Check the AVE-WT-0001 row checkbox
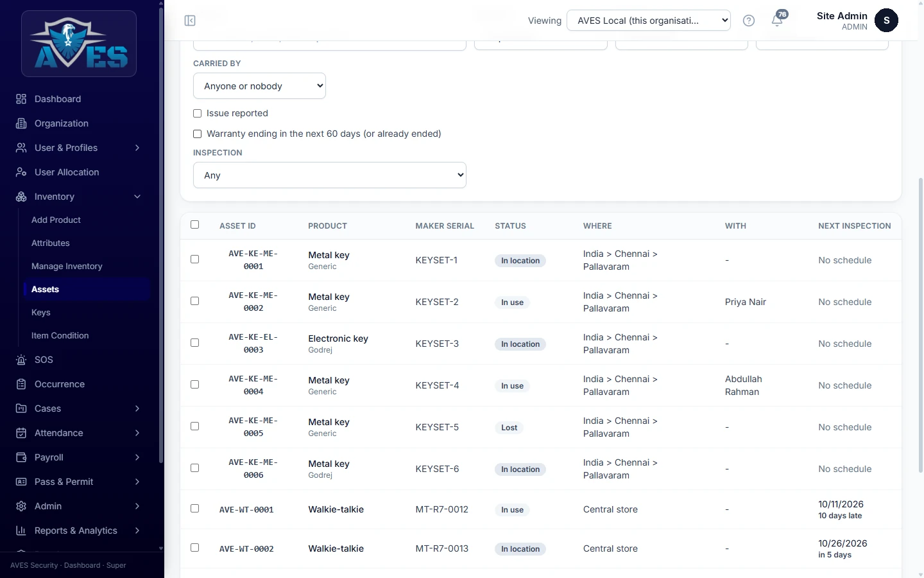Viewport: 924px width, 578px height. click(x=195, y=509)
